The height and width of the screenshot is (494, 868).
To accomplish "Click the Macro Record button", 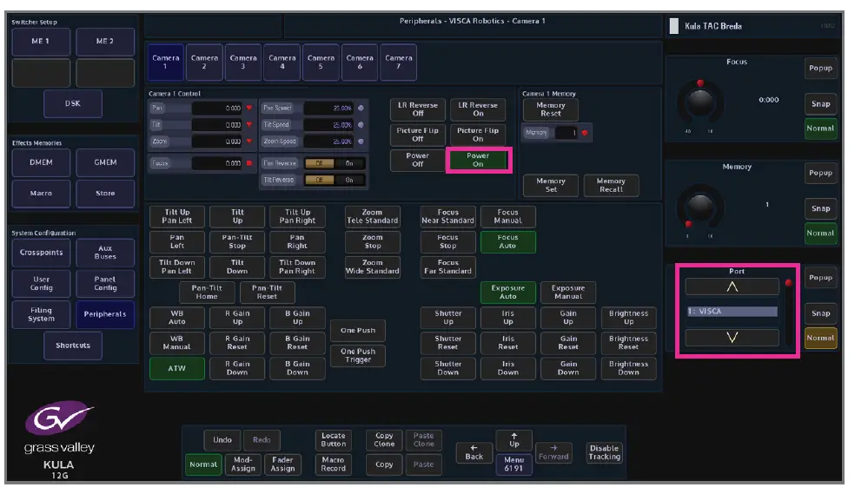I will pyautogui.click(x=334, y=464).
